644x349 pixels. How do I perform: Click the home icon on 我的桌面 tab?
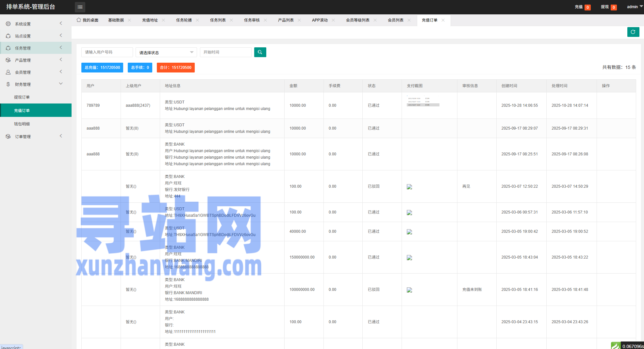[x=78, y=20]
